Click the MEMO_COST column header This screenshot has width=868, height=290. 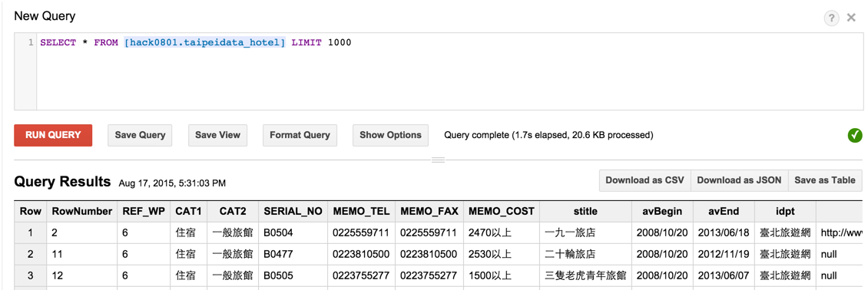(x=501, y=211)
